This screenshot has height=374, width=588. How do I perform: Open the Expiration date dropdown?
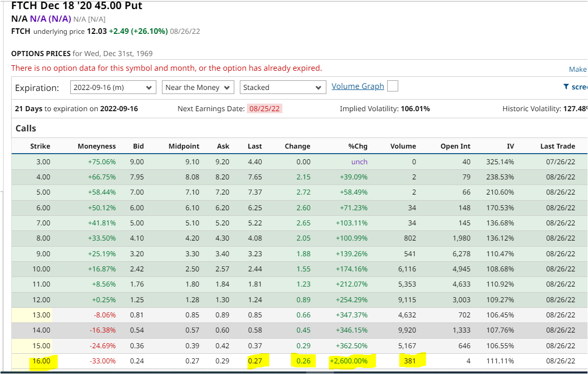coord(113,87)
